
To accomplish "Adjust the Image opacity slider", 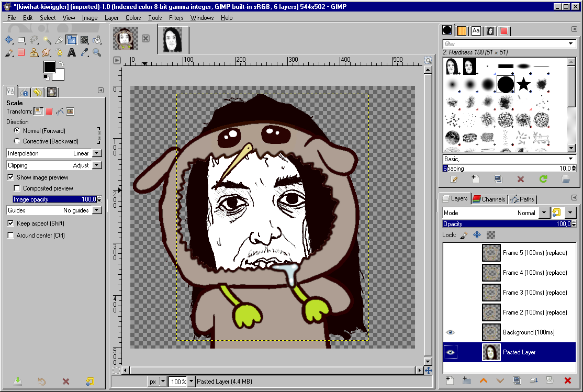I will coord(54,199).
